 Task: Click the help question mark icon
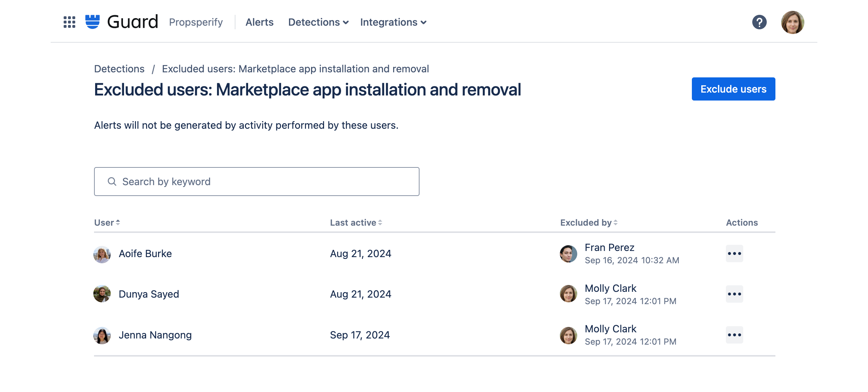(x=758, y=22)
